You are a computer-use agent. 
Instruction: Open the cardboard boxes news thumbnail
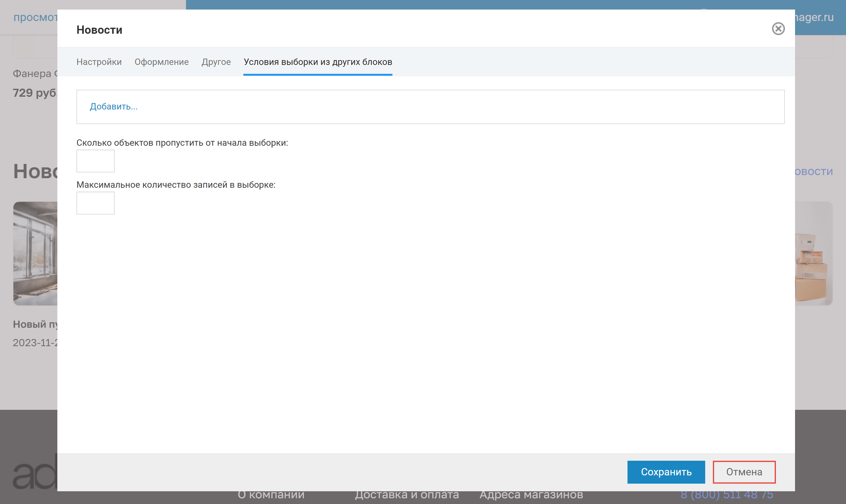pos(814,253)
